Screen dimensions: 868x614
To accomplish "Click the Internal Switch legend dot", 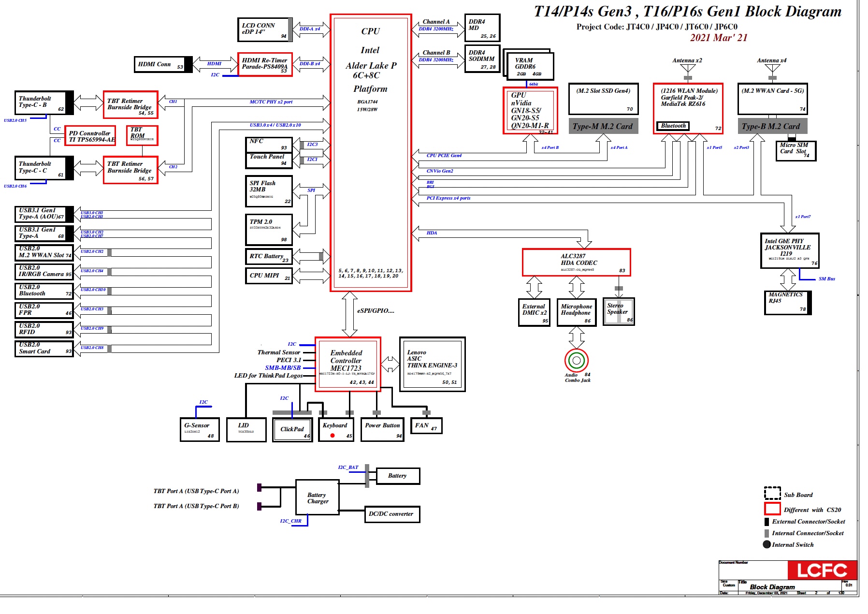I will (x=767, y=544).
